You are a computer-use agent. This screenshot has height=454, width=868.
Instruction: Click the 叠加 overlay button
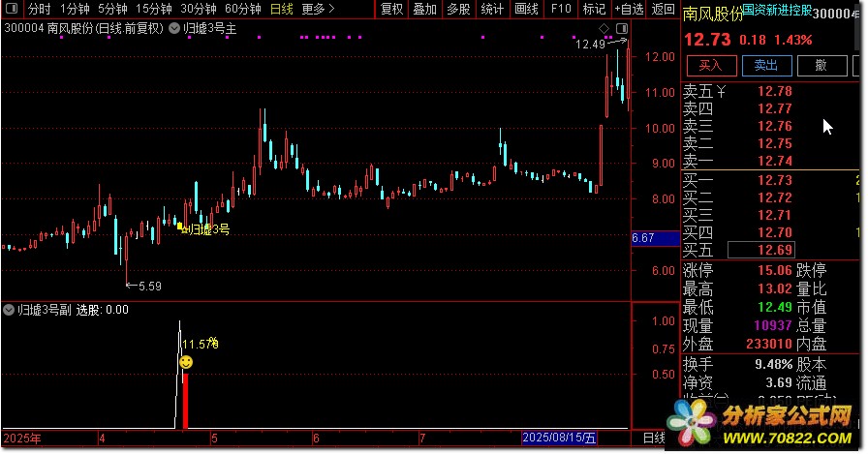pos(425,9)
